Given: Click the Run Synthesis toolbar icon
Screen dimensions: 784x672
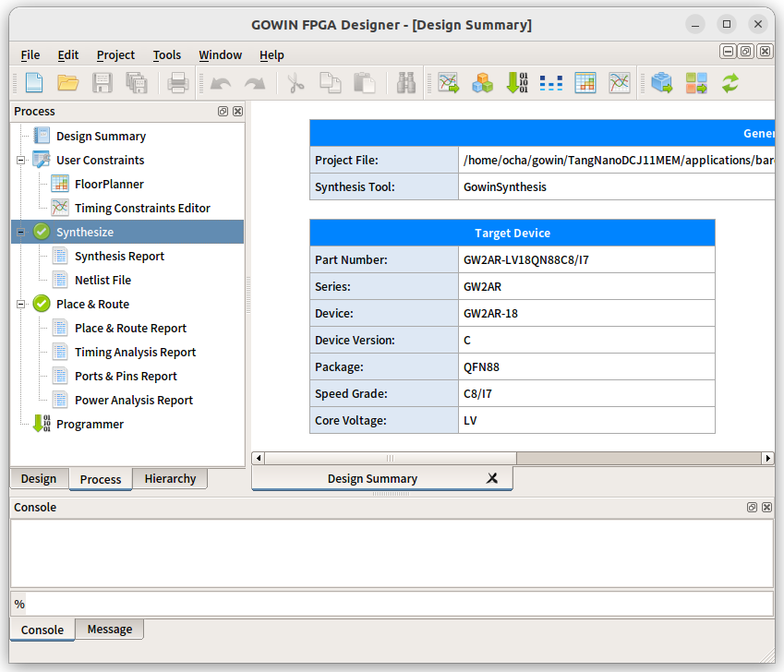Looking at the screenshot, I should (x=661, y=83).
